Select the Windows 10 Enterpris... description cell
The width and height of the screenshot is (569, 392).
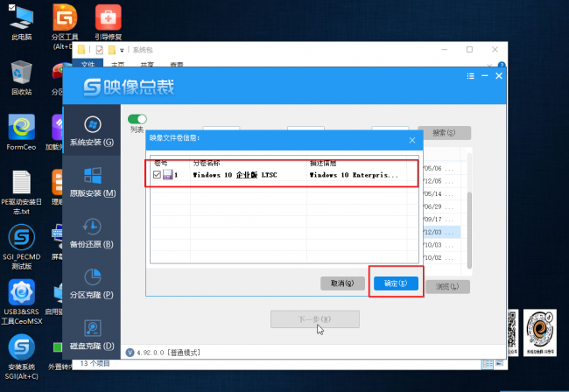click(x=354, y=175)
